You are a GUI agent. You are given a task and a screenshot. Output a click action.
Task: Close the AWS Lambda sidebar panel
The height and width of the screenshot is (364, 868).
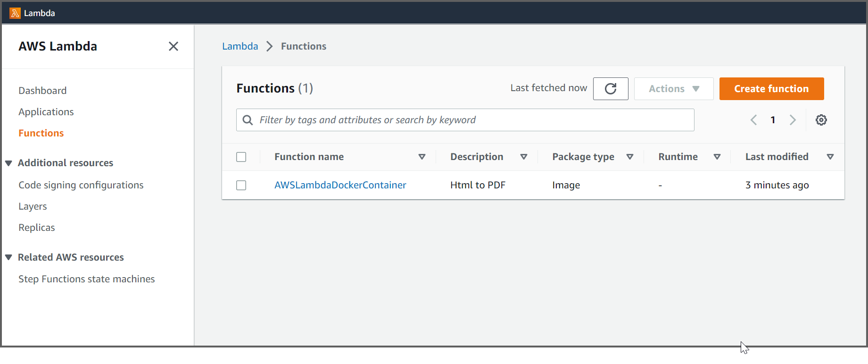pos(174,46)
